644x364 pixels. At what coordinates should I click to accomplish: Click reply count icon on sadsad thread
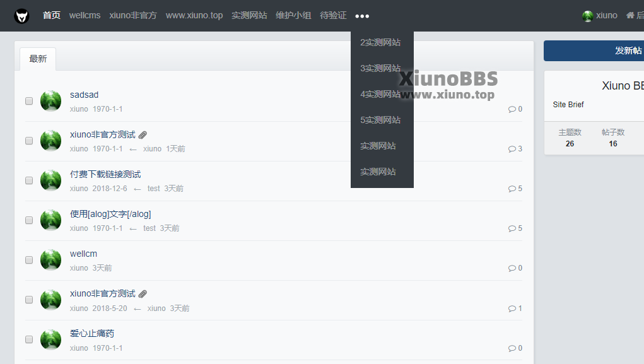(512, 109)
